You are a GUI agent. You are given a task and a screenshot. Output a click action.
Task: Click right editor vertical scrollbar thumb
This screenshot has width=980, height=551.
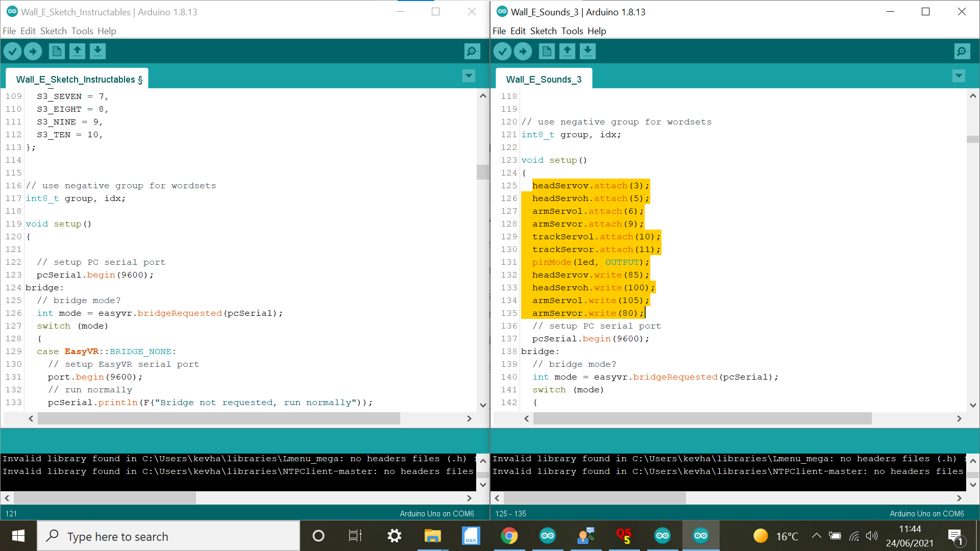point(973,139)
